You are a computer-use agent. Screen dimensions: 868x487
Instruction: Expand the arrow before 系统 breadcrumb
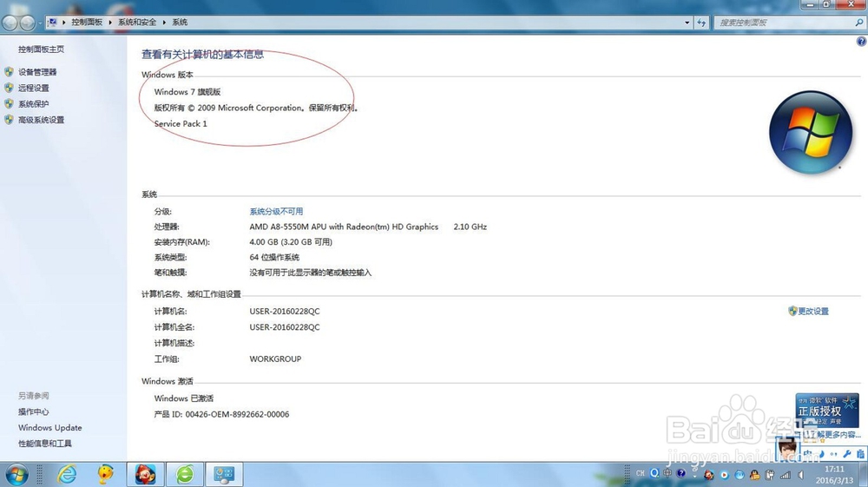[x=164, y=23]
